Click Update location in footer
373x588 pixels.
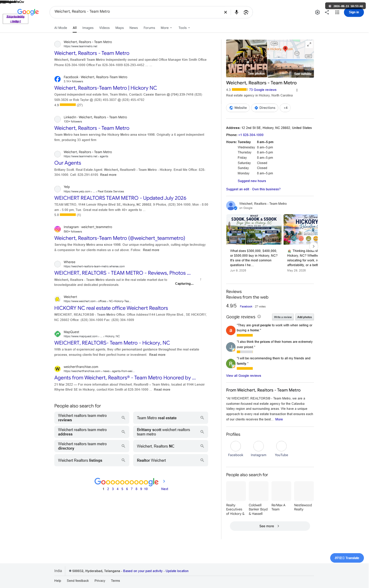tap(177, 571)
